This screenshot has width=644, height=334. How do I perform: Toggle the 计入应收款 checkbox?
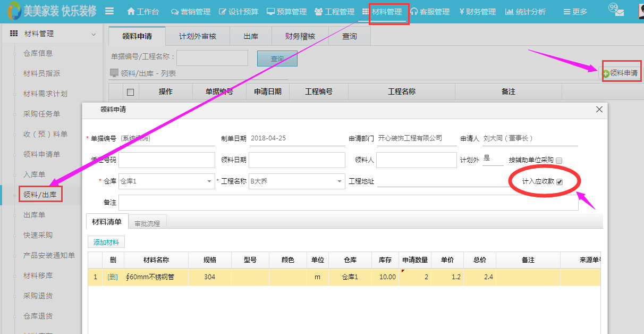click(x=559, y=182)
